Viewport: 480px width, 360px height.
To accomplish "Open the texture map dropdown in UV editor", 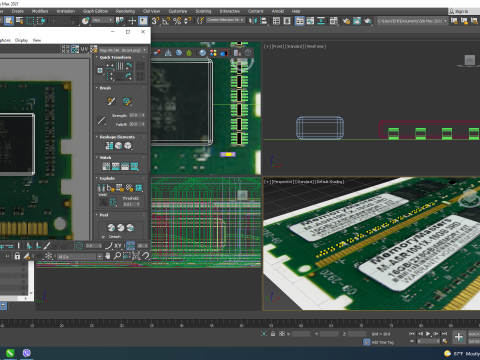I will coord(123,50).
